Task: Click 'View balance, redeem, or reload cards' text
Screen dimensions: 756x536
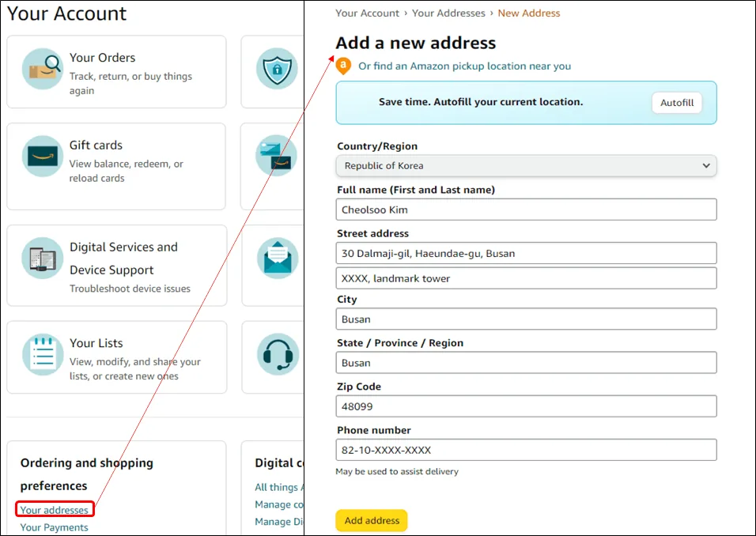Action: pyautogui.click(x=127, y=171)
